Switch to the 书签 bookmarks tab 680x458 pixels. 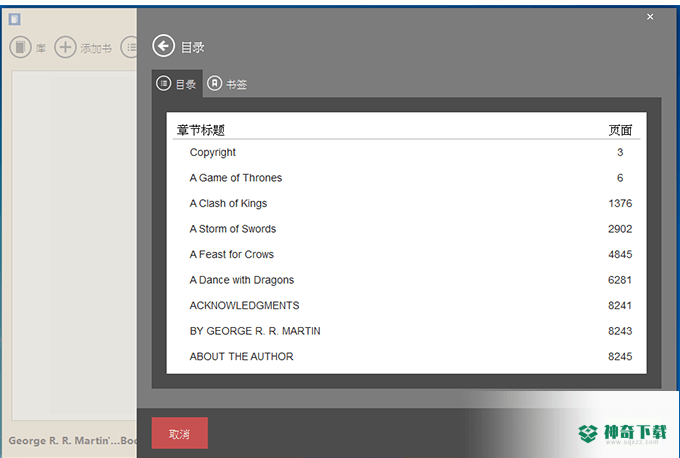(227, 84)
